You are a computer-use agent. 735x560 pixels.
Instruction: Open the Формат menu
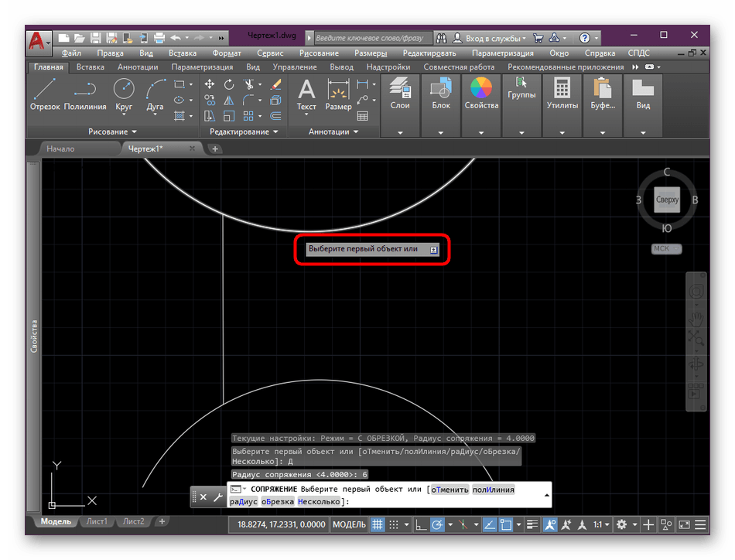click(x=226, y=53)
